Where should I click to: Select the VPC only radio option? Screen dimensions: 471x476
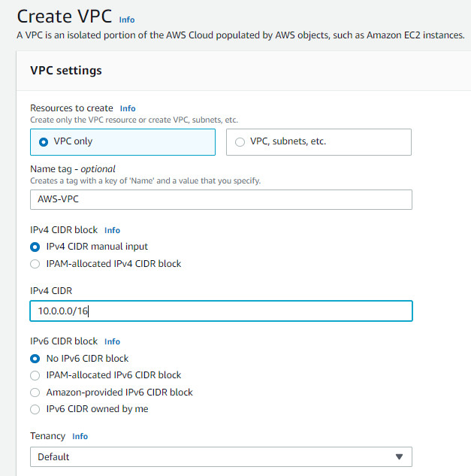click(44, 142)
